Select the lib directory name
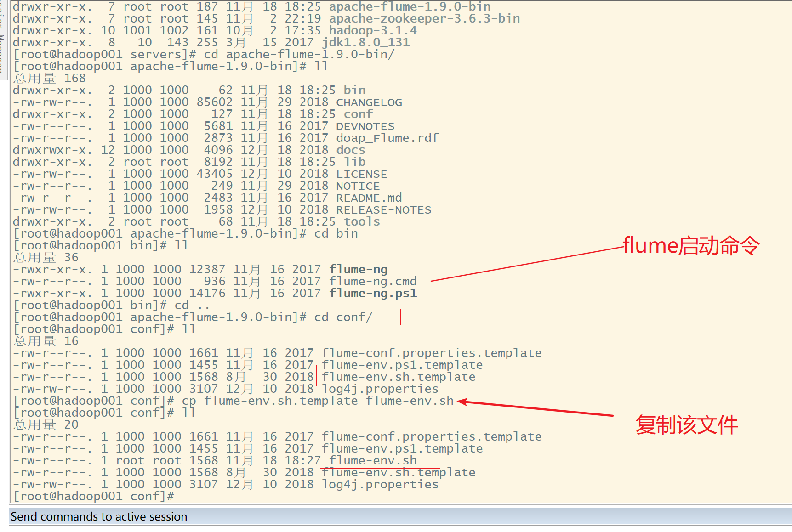The width and height of the screenshot is (792, 532). point(354,162)
